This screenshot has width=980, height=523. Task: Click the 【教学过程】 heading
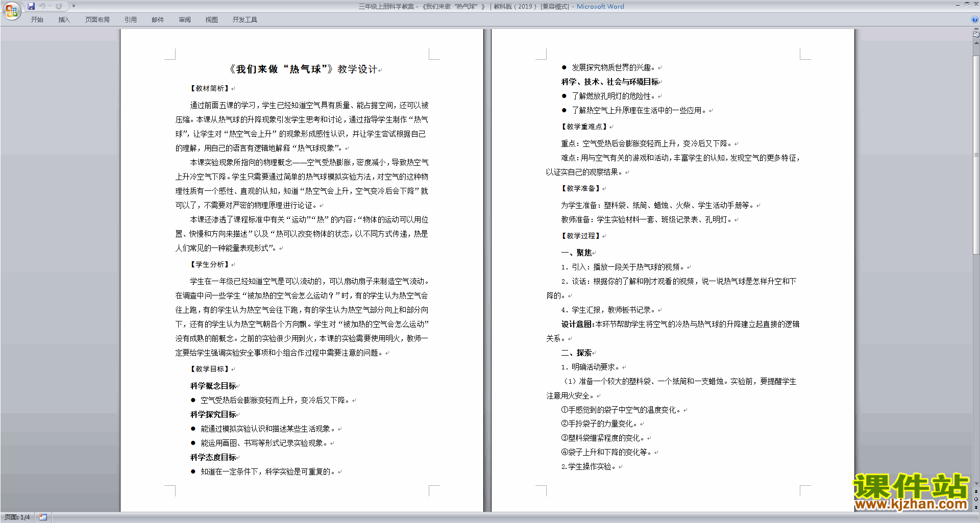(x=581, y=236)
